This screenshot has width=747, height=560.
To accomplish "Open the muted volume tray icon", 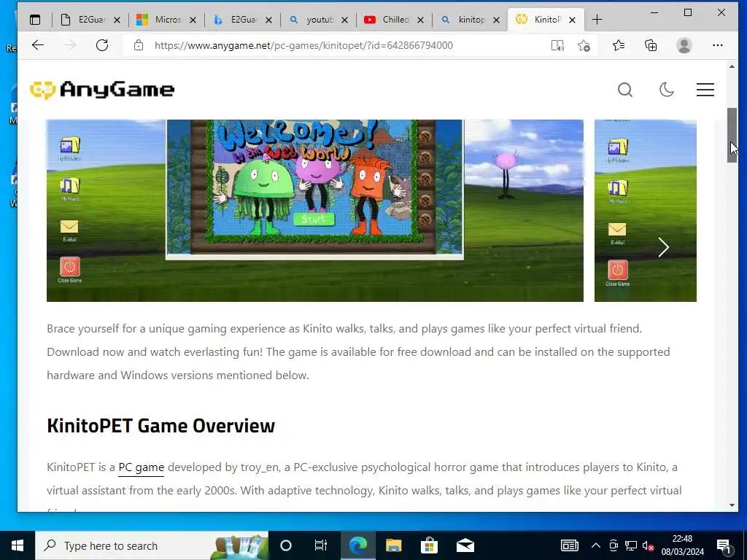I will [648, 545].
